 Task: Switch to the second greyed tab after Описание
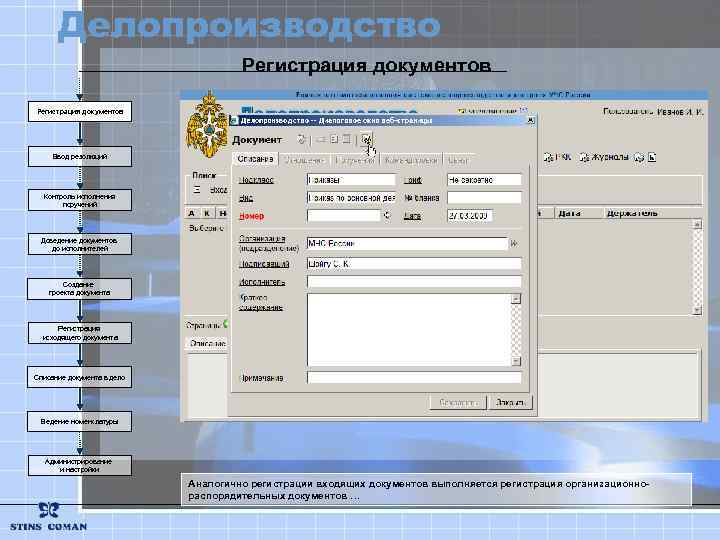[305, 160]
